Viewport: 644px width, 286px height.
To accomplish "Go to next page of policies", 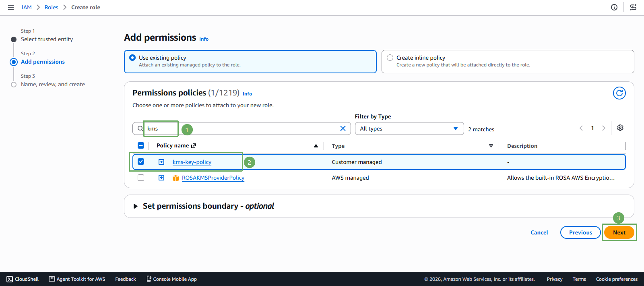I will [604, 128].
